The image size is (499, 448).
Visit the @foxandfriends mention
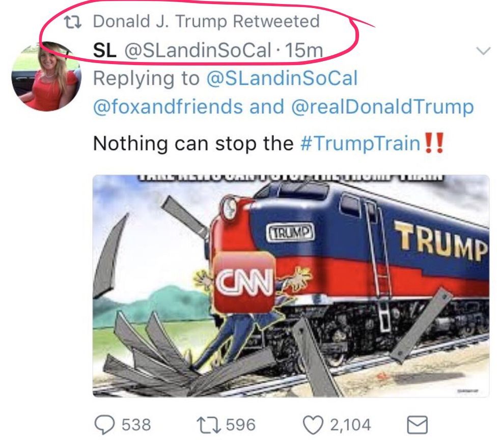(x=168, y=107)
